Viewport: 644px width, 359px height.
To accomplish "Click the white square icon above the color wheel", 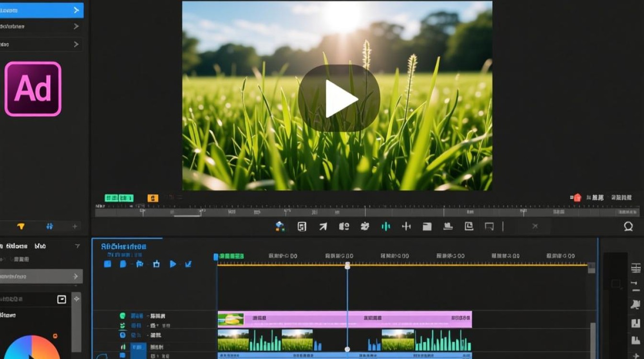I will (61, 299).
